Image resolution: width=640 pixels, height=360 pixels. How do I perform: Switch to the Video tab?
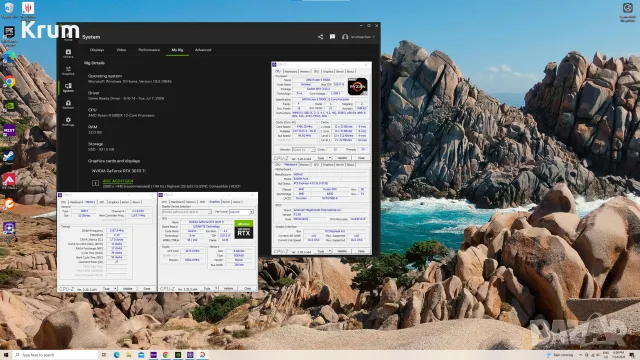tap(121, 50)
